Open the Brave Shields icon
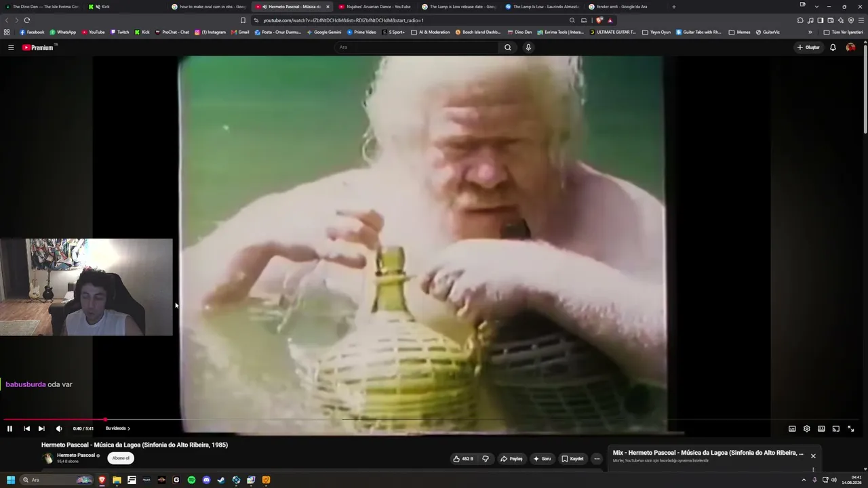Viewport: 868px width, 488px height. (x=599, y=20)
